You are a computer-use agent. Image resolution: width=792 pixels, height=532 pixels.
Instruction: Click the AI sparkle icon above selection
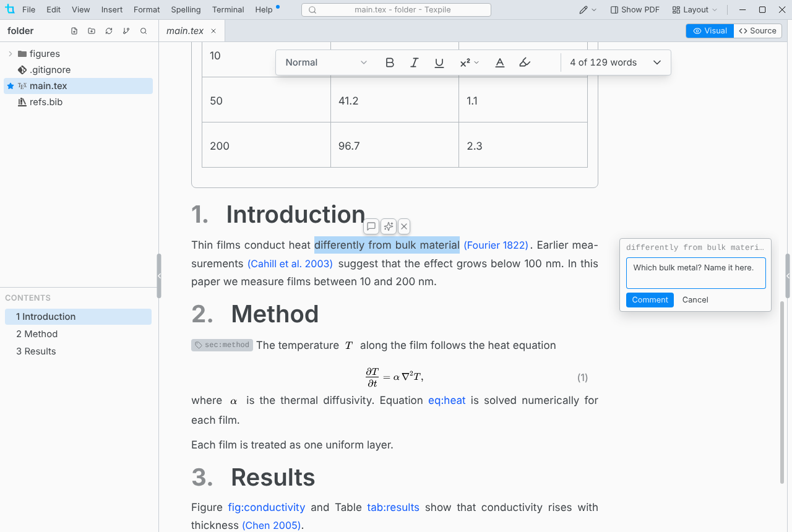pyautogui.click(x=389, y=226)
